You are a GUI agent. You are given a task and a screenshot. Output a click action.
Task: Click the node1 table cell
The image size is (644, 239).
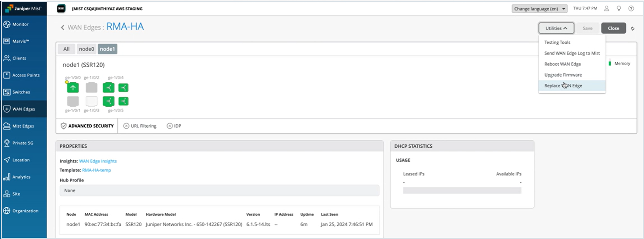coord(73,224)
